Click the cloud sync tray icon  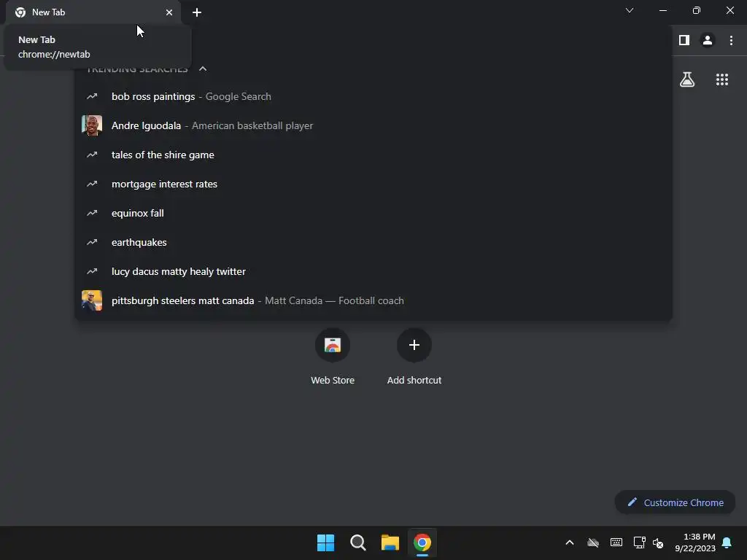click(x=593, y=542)
